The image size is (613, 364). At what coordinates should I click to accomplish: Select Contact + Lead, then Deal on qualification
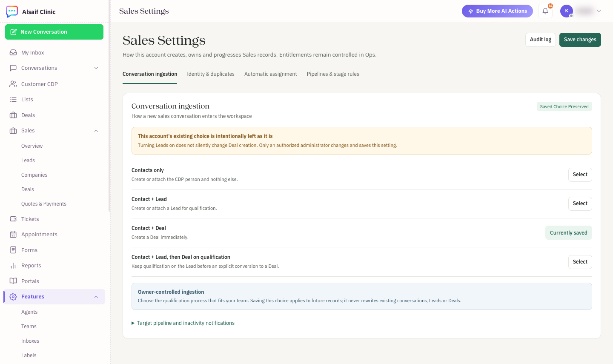580,262
